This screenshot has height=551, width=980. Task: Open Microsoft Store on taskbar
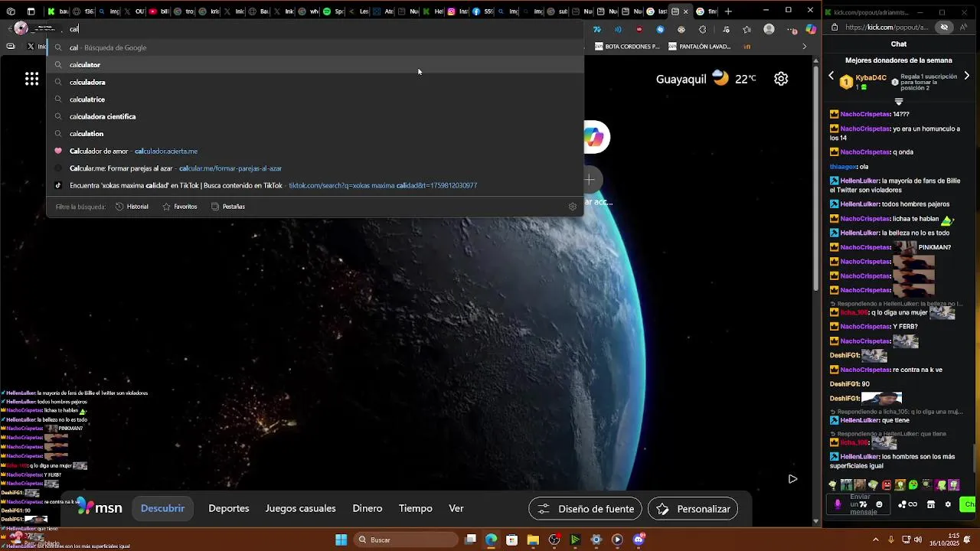(x=512, y=540)
